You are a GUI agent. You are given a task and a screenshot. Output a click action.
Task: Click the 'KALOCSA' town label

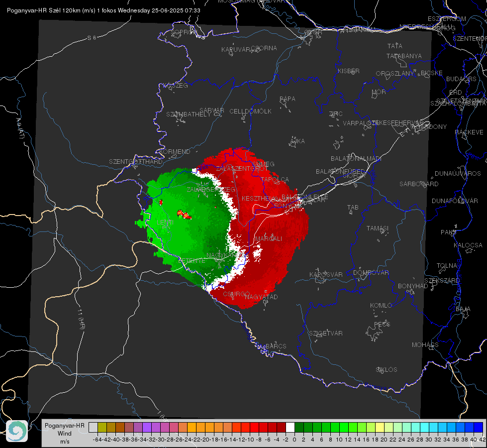468,245
